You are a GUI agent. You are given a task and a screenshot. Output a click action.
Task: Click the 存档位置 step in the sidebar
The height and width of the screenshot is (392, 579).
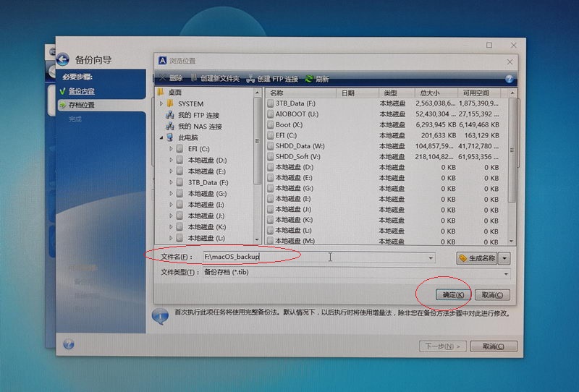tap(82, 105)
